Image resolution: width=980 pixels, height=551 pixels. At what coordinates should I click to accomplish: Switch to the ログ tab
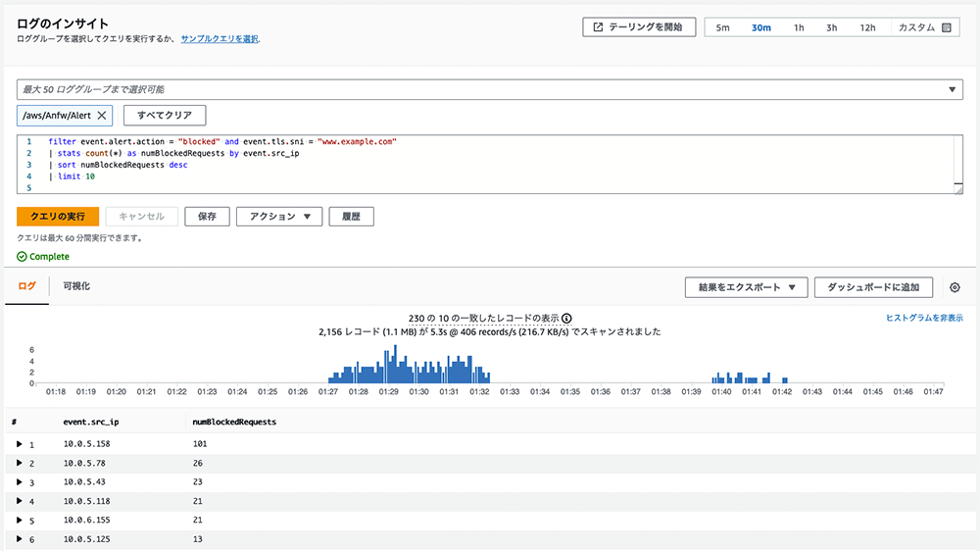point(26,286)
